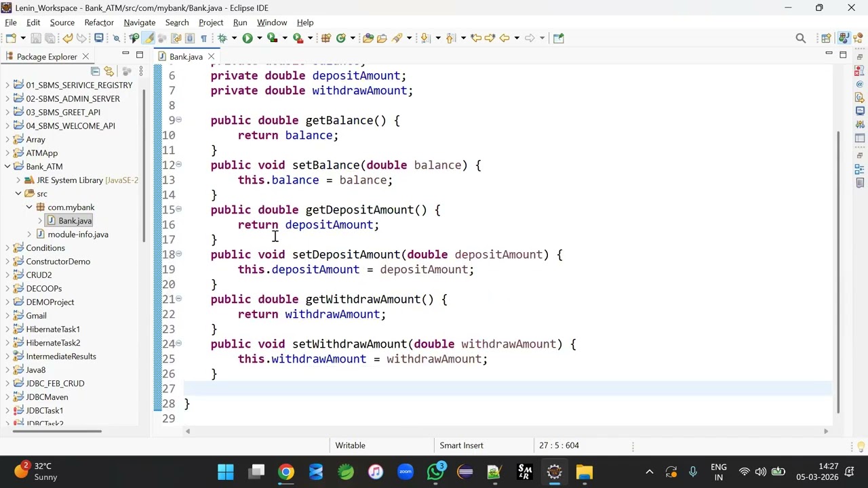The width and height of the screenshot is (868, 488).
Task: Open the File menu
Action: [11, 22]
